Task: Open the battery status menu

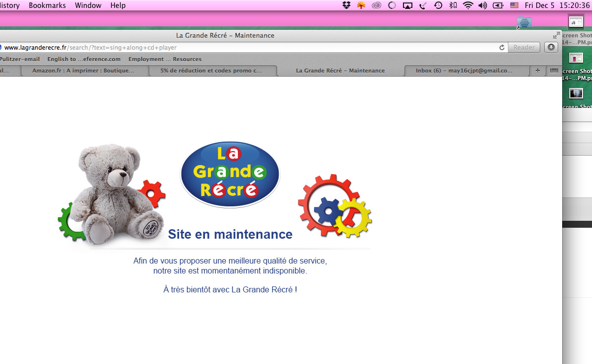Action: (498, 5)
